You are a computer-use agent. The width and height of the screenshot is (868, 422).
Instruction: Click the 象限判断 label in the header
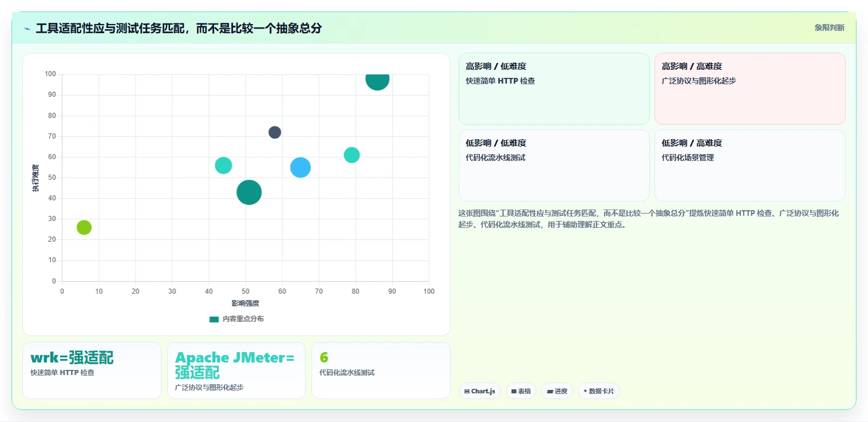(x=829, y=27)
